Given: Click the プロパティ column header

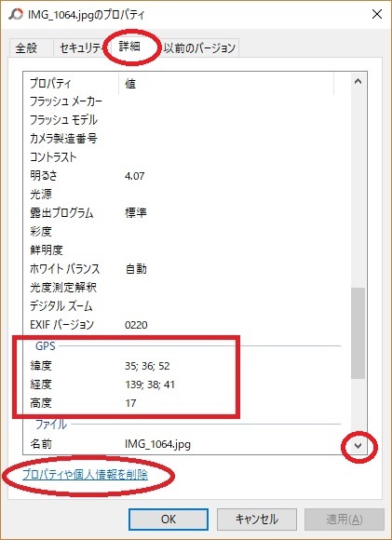Looking at the screenshot, I should tap(72, 83).
